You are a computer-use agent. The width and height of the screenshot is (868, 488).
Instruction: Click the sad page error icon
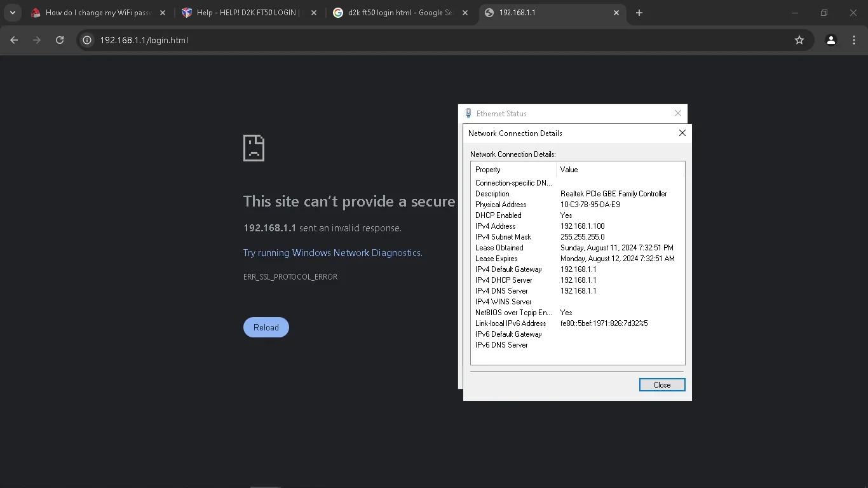coord(254,148)
